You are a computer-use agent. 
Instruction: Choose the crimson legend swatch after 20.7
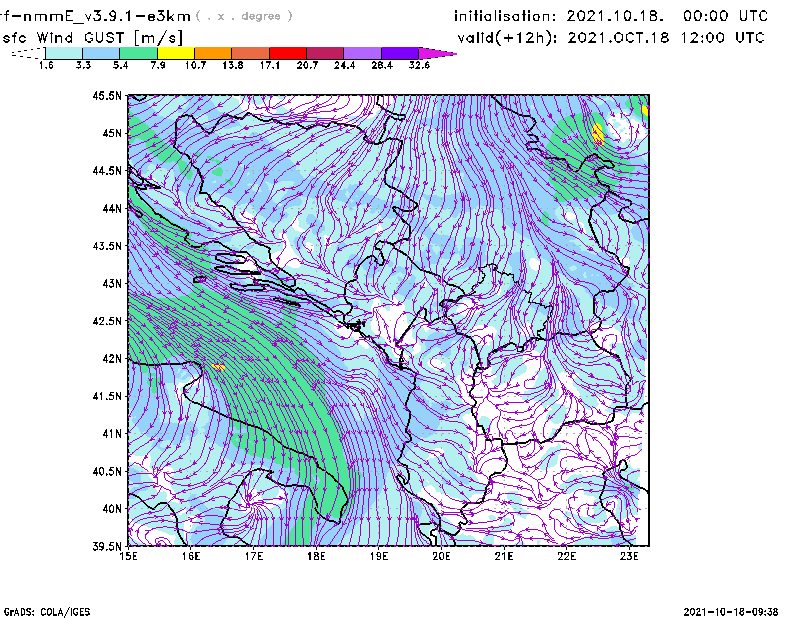tap(325, 53)
